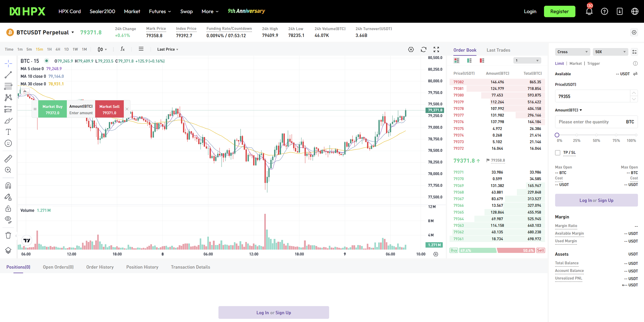
Task: Show order type info icon
Action: (x=635, y=64)
